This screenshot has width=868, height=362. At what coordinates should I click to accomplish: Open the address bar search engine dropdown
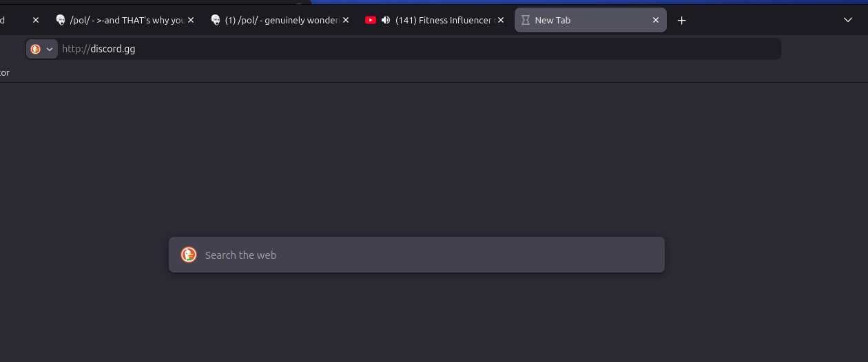(x=42, y=49)
